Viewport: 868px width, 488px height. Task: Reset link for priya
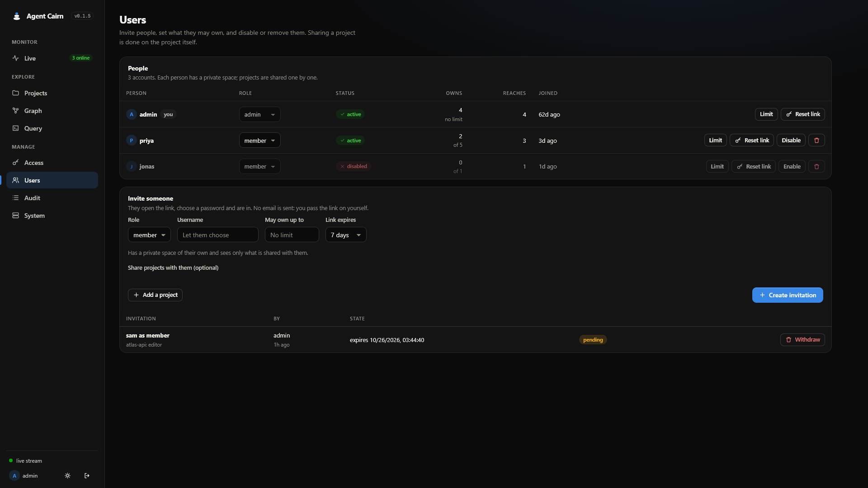tap(752, 141)
